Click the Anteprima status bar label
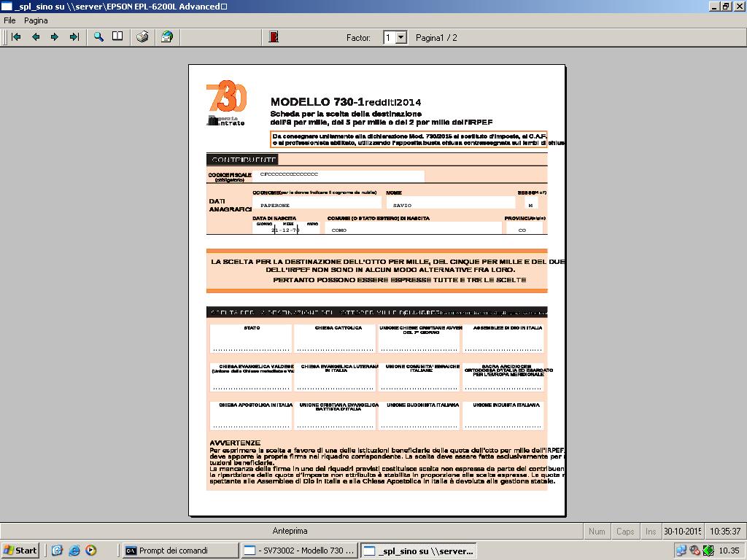 click(290, 531)
